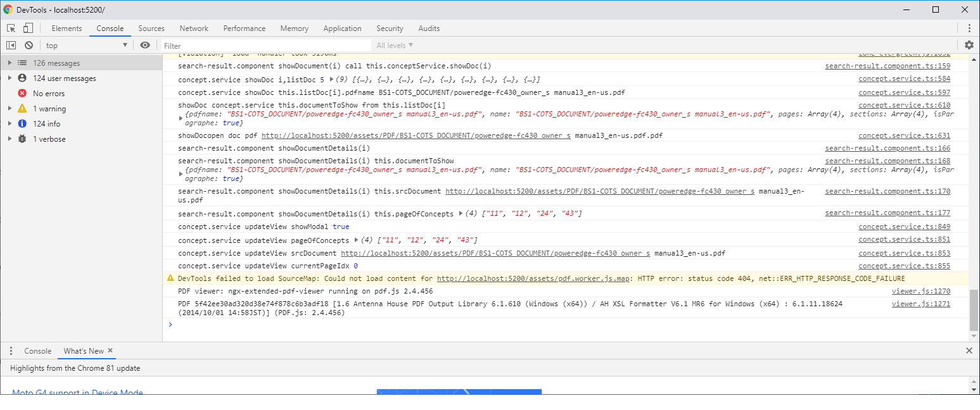Viewport: 980px width, 410px height.
Task: Select the drawer Console tab
Action: [38, 351]
